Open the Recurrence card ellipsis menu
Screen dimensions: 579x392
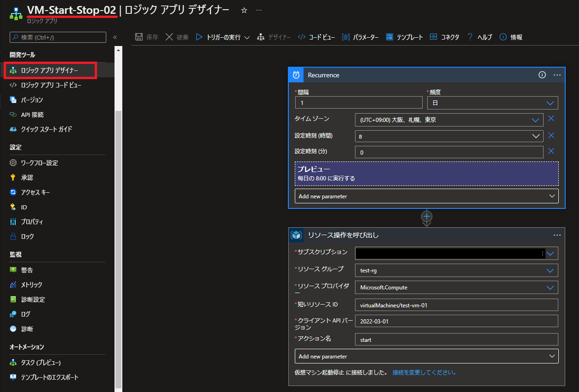coord(557,75)
